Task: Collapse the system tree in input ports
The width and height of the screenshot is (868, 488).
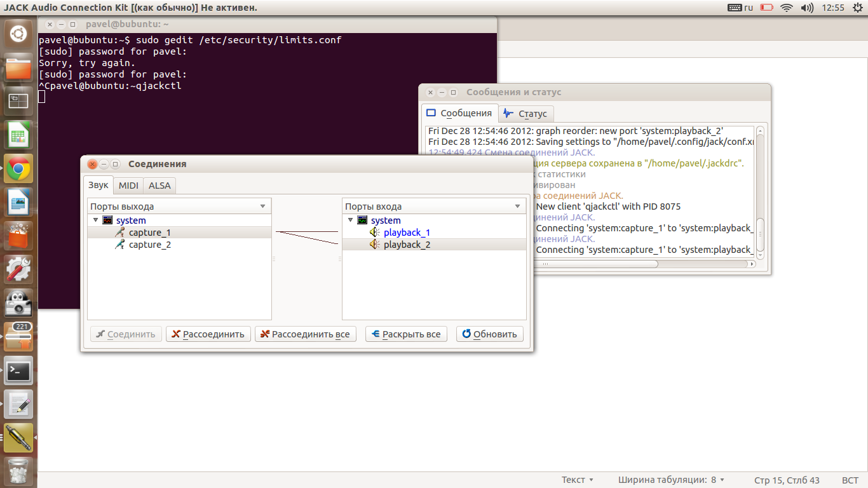Action: coord(350,220)
